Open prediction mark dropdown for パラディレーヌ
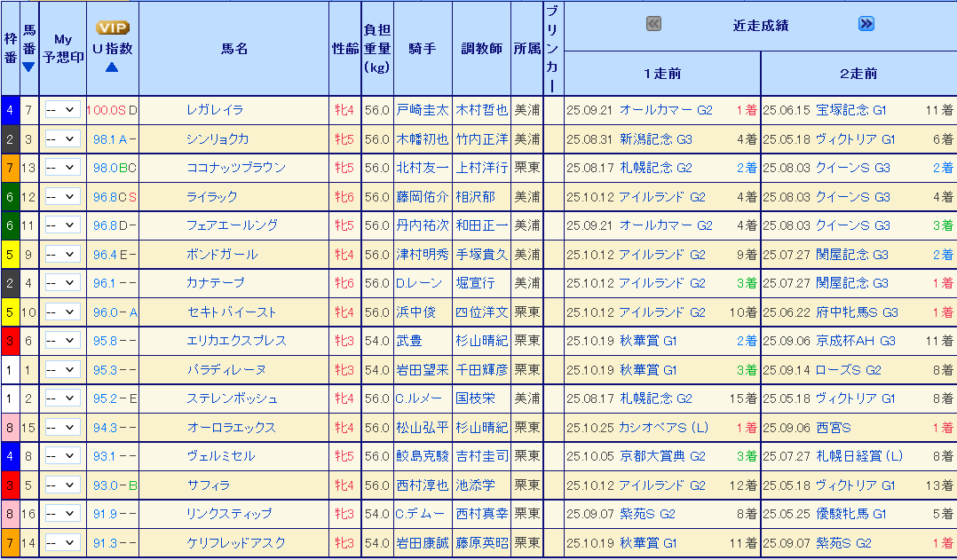This screenshot has height=560, width=957. [x=62, y=370]
